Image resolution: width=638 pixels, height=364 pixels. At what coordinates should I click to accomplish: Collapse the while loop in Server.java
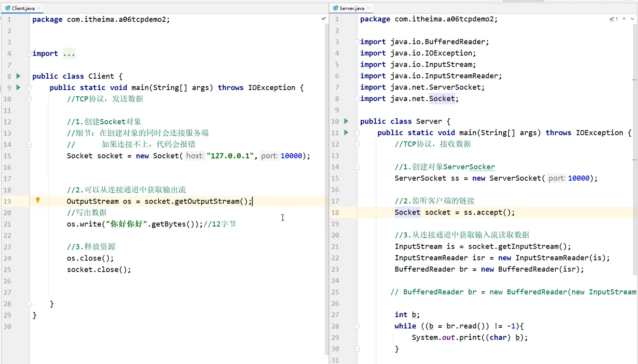(357, 326)
